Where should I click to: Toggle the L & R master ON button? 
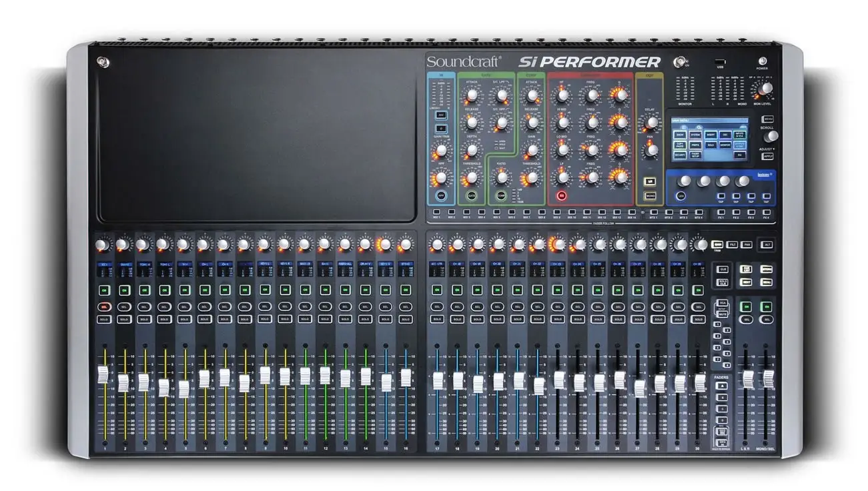click(747, 306)
